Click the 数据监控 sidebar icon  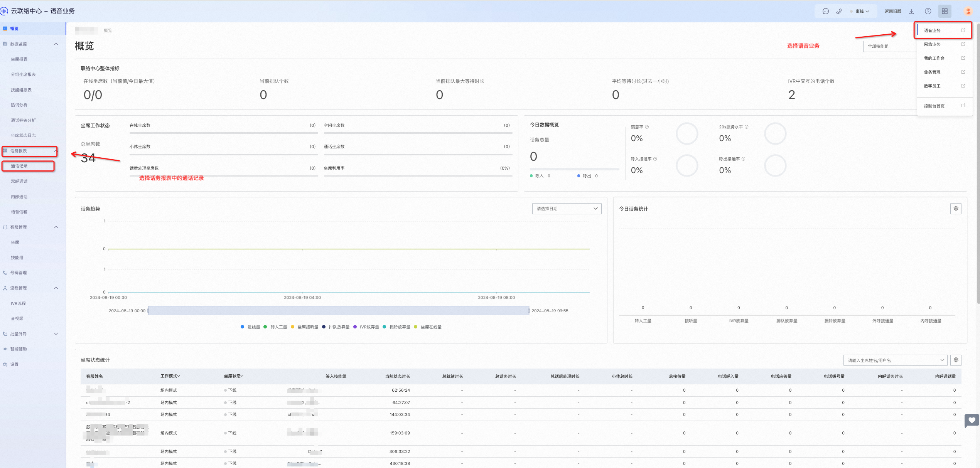tap(5, 44)
